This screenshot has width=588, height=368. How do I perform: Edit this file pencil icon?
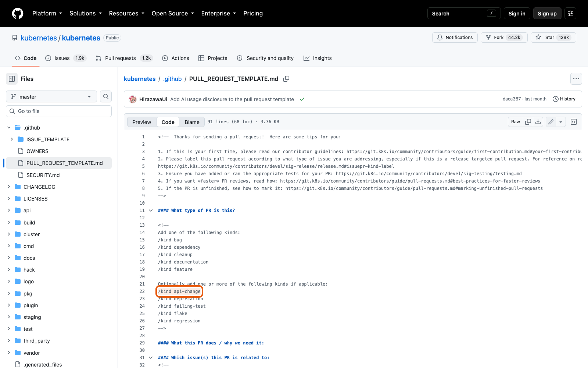551,122
